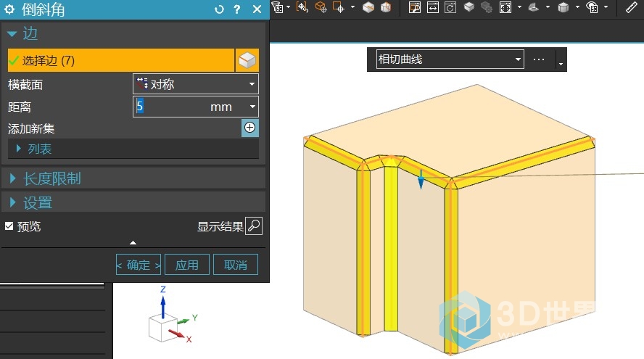This screenshot has width=644, height=359.
Task: Toggle the 预览 checkbox
Action: click(x=9, y=226)
